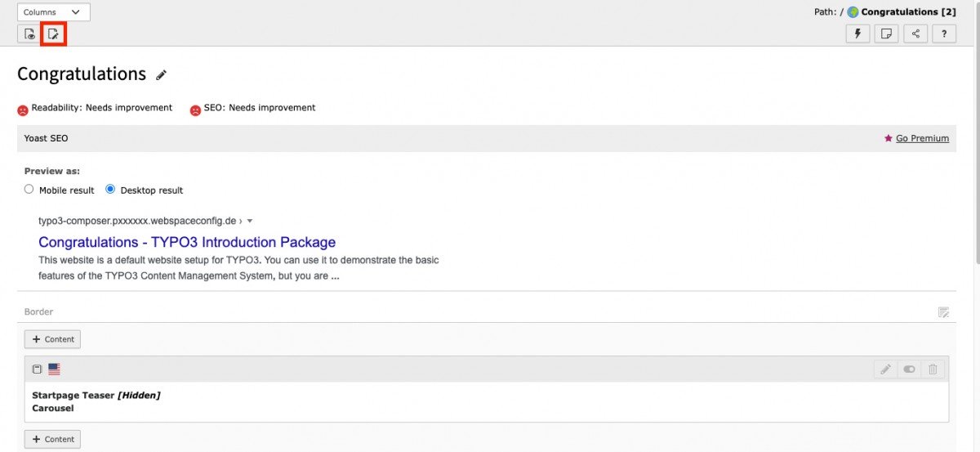
Task: Open the Columns view dropdown
Action: (53, 12)
